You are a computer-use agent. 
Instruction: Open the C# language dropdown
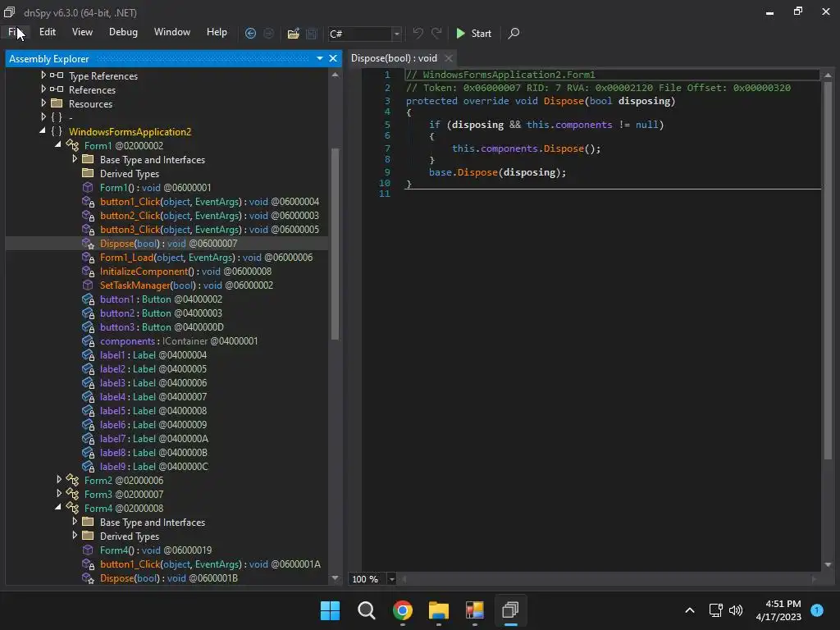click(396, 34)
